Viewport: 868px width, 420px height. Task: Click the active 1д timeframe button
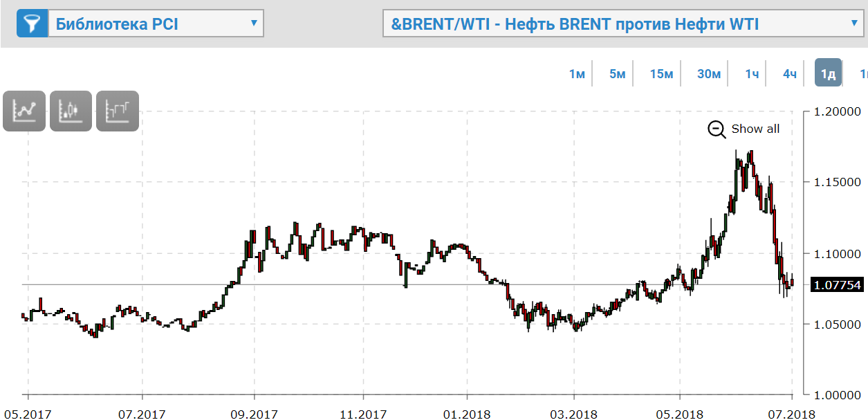pos(828,73)
